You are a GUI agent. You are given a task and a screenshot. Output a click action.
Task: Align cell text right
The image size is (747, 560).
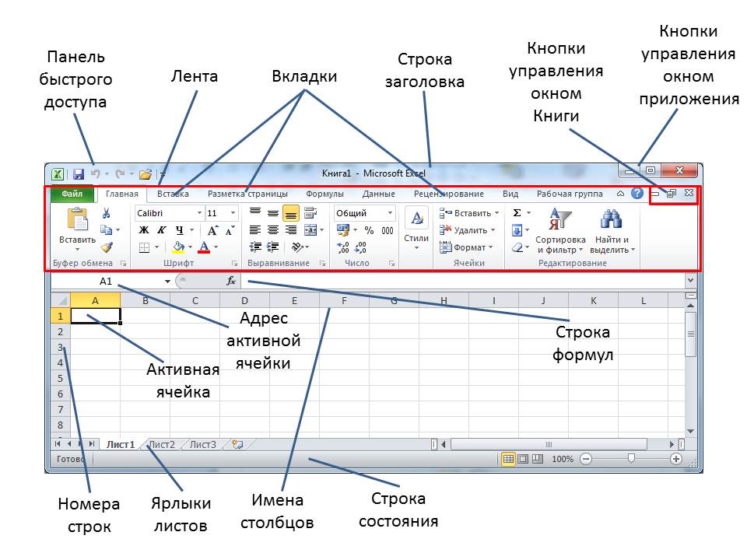tap(290, 230)
